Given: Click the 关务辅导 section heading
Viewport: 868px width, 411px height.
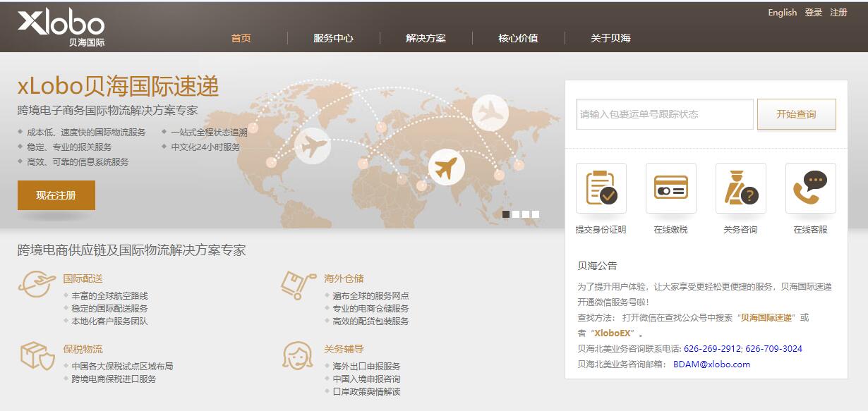Looking at the screenshot, I should tap(344, 349).
